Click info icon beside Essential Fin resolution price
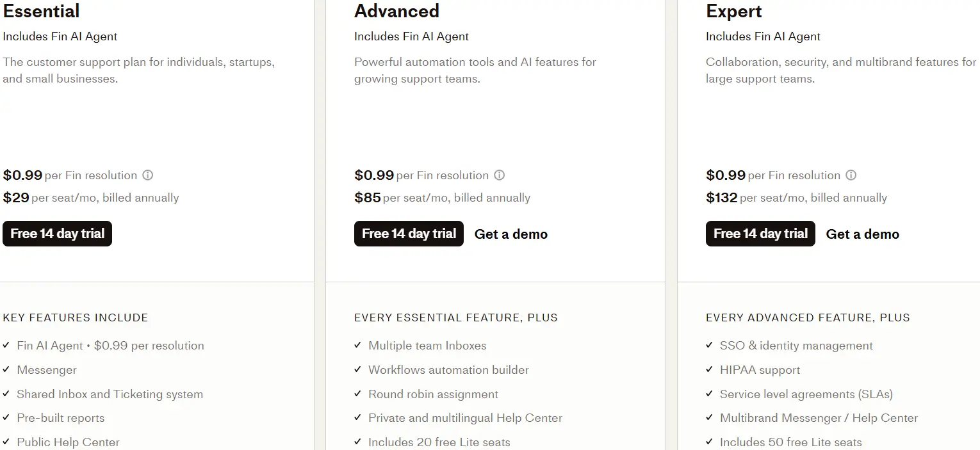The image size is (980, 450). coord(147,175)
